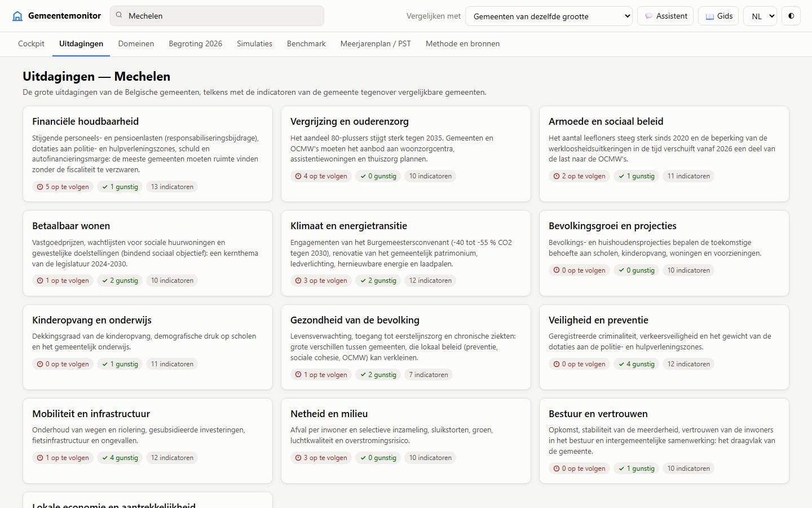Screen dimensions: 812x508
Task: Open the Begroting 2026 tab
Action: (x=196, y=43)
